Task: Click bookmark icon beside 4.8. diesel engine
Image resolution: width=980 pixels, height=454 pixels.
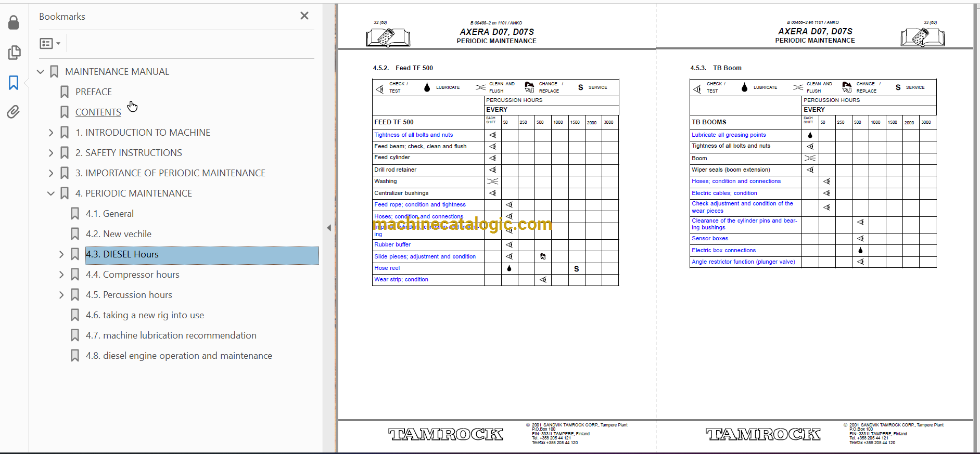Action: coord(75,356)
